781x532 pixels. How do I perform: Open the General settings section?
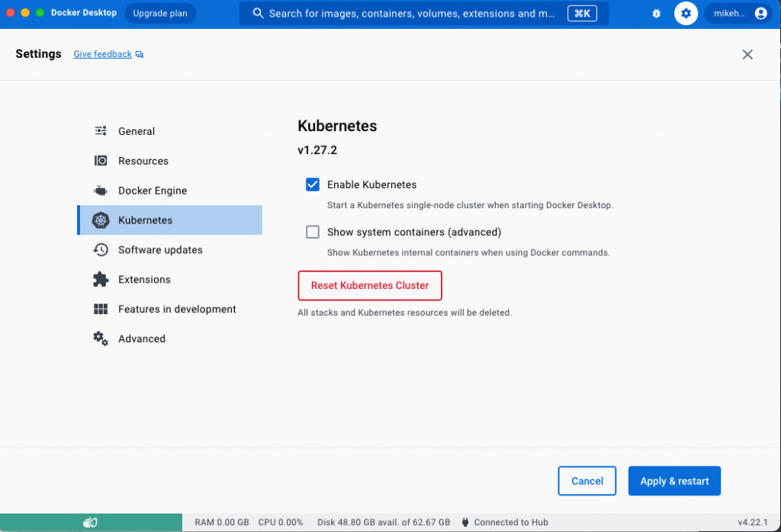point(170,131)
